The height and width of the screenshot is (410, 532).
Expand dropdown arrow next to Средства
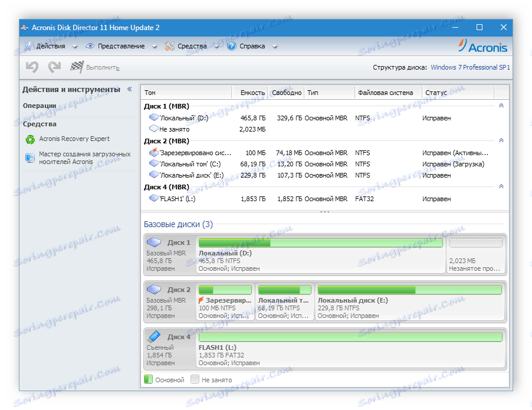click(216, 47)
